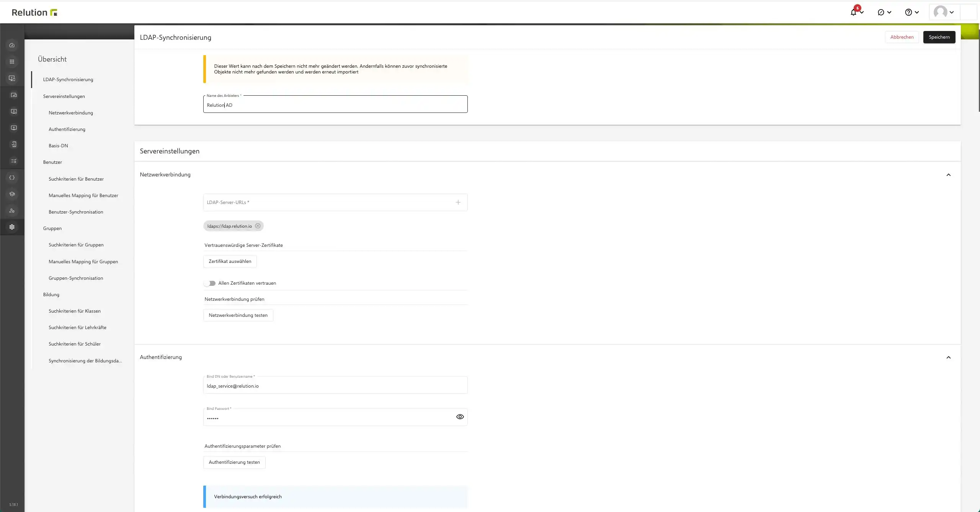The image size is (980, 512).
Task: Jump to Netzwerkverbindung navigation entry
Action: coord(71,113)
